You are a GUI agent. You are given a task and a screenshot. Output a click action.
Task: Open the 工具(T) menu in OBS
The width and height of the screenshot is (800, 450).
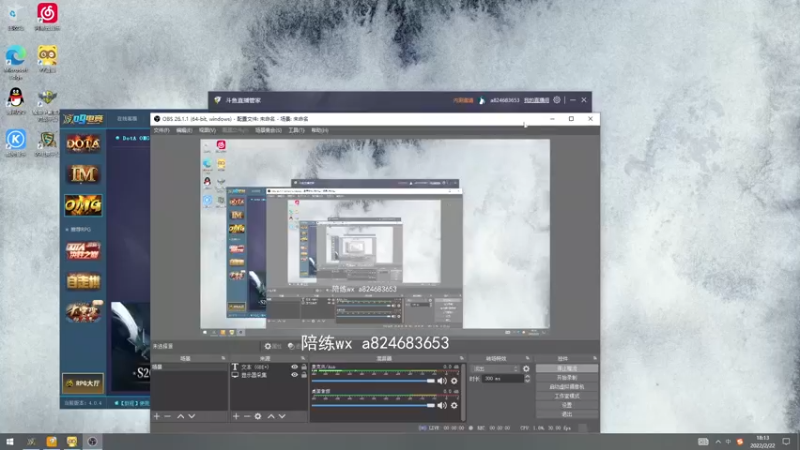(296, 130)
